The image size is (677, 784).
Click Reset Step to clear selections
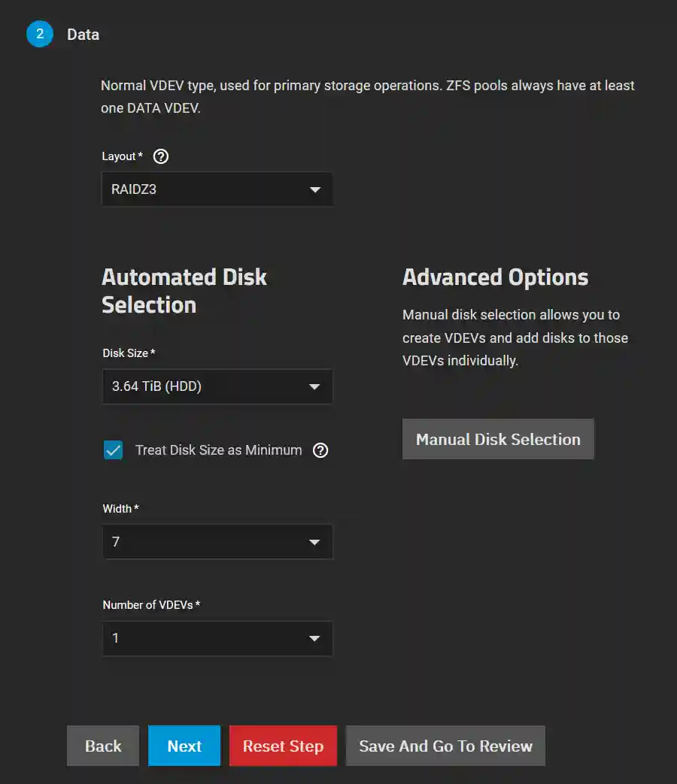[283, 746]
